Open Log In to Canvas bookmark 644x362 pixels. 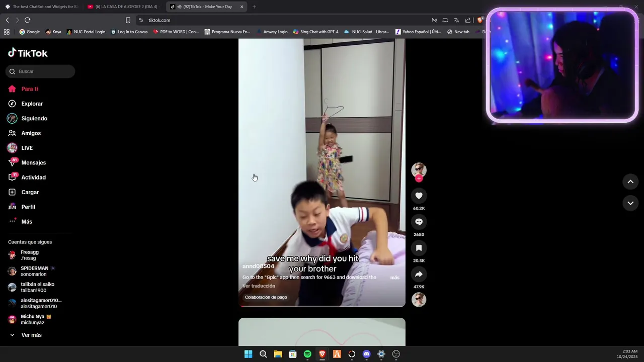[x=129, y=32]
